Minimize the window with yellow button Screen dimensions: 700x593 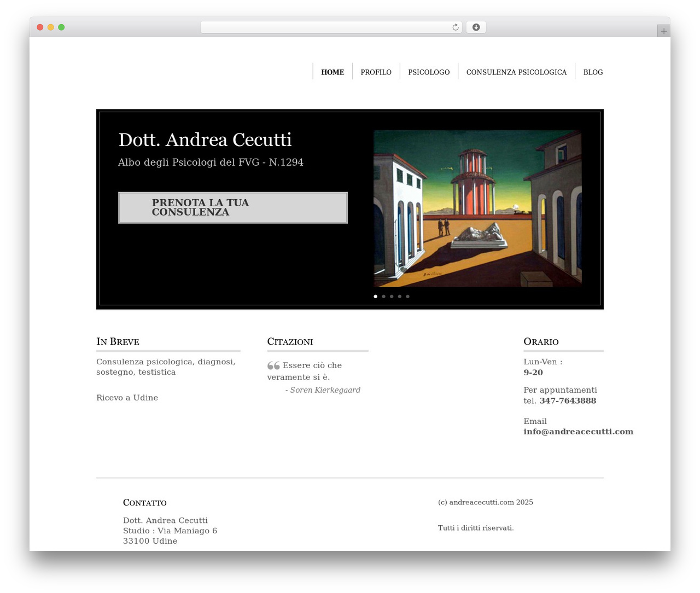[50, 27]
